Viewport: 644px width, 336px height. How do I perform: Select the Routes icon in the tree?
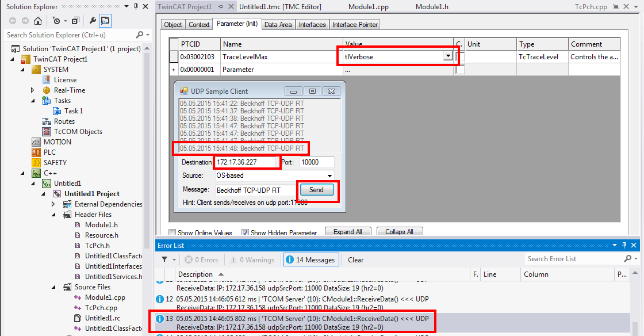47,121
